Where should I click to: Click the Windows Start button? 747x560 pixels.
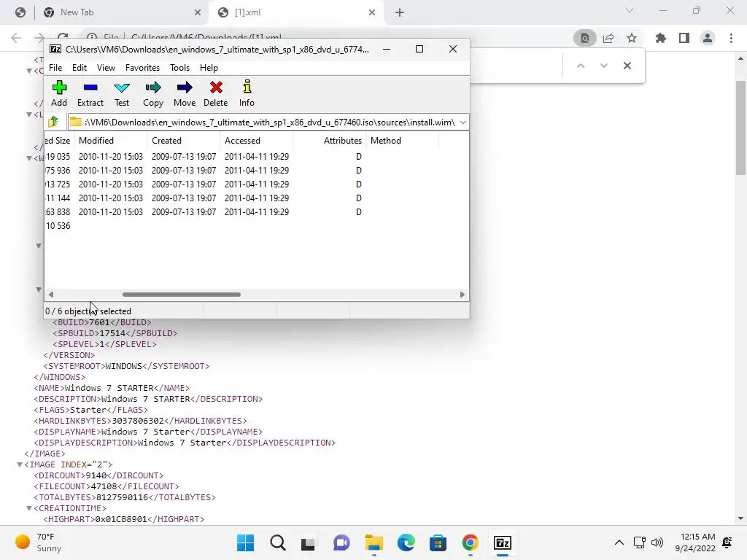(245, 542)
